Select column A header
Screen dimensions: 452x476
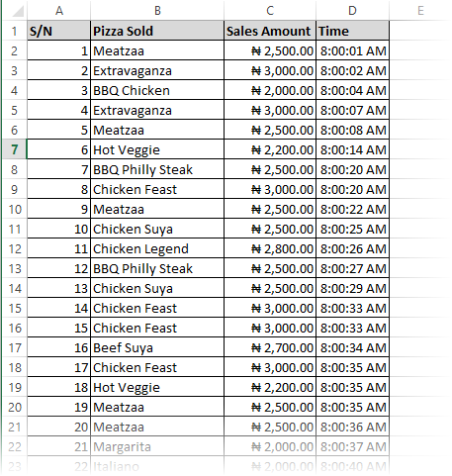(x=59, y=11)
